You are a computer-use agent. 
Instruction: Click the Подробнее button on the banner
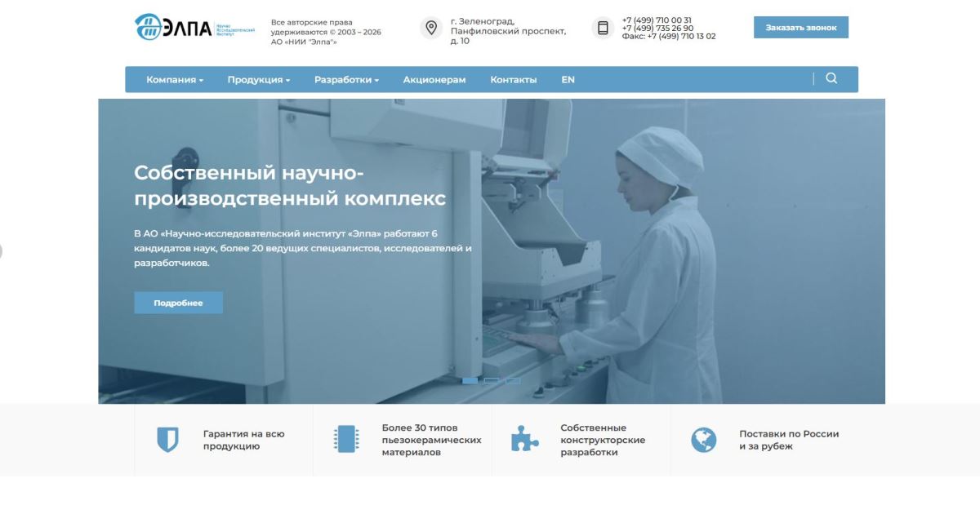point(178,303)
